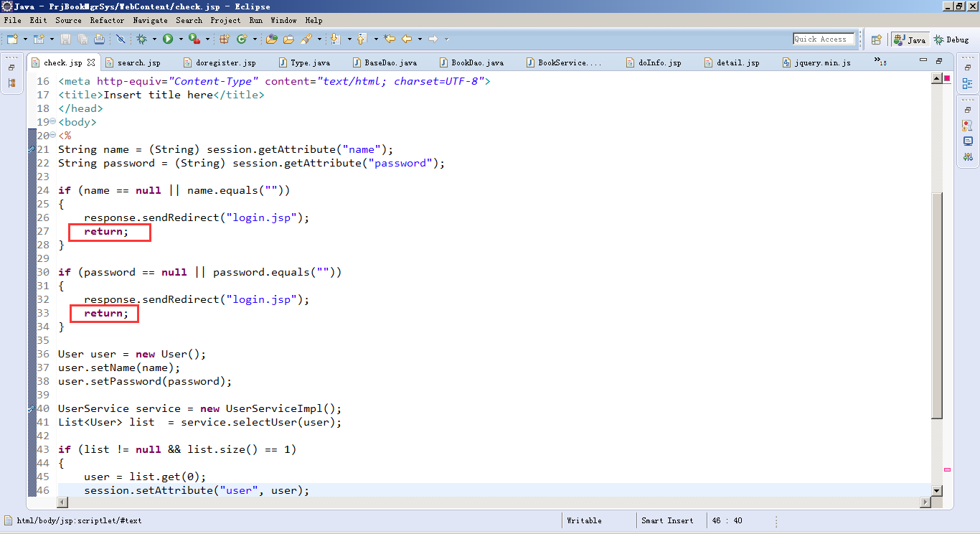
Task: Open the New wizard dropdown arrow
Action: (24, 39)
